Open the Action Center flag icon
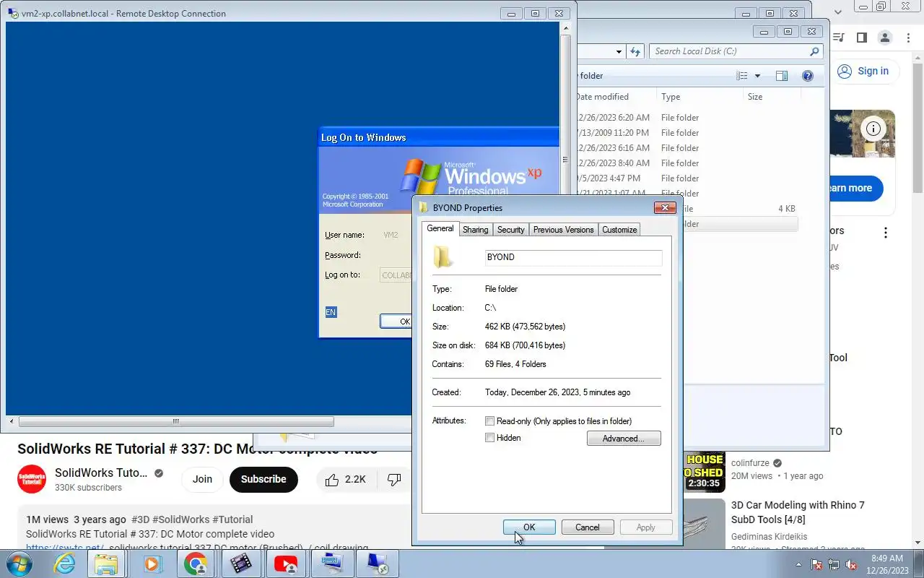Screen dimensions: 924x578 pos(816,564)
